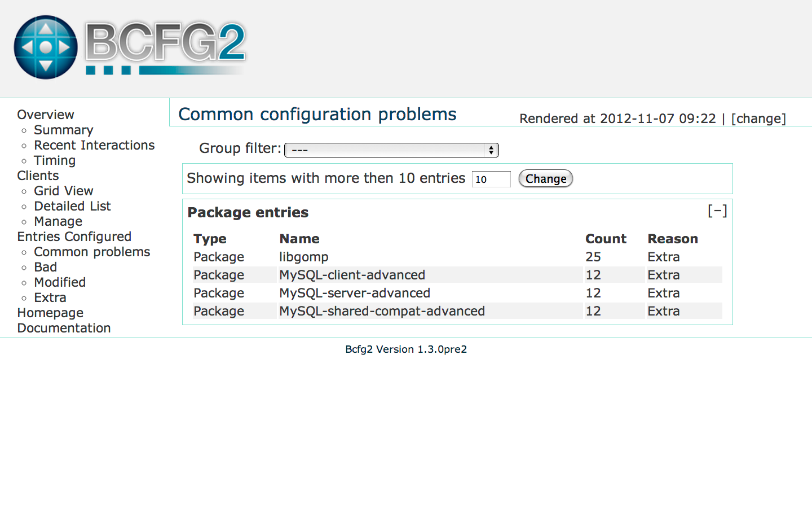Click the Type cell in the libgomp row

[x=219, y=257]
